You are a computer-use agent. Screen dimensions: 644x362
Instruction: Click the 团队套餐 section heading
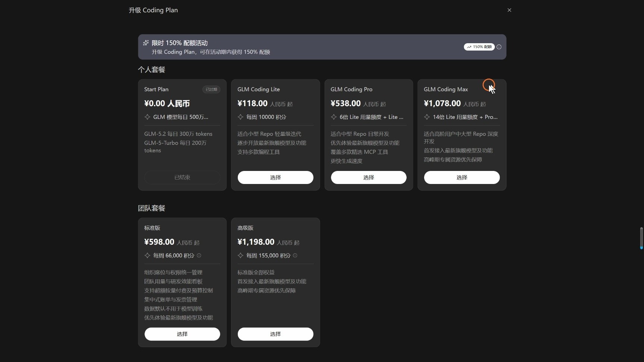coord(152,208)
